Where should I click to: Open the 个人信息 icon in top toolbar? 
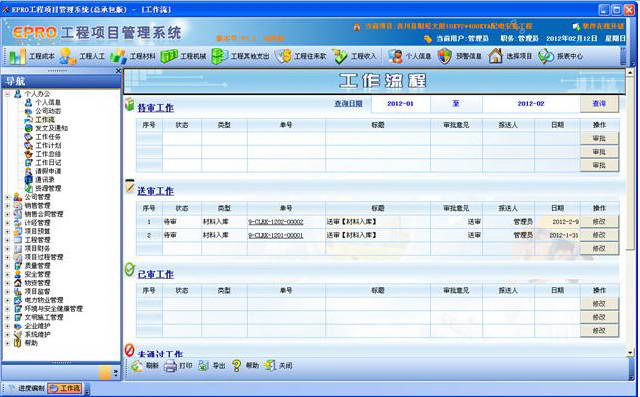[395, 56]
